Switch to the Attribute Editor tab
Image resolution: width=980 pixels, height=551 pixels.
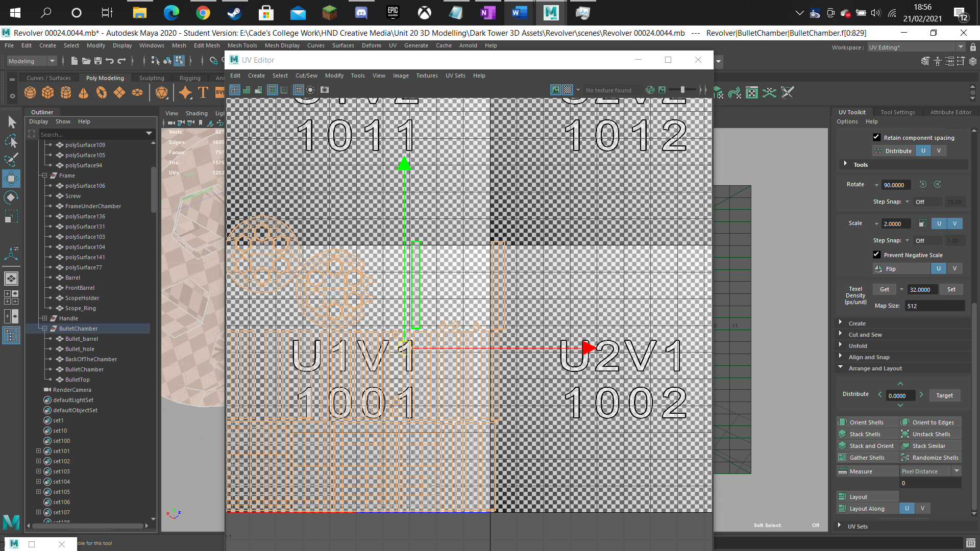950,112
